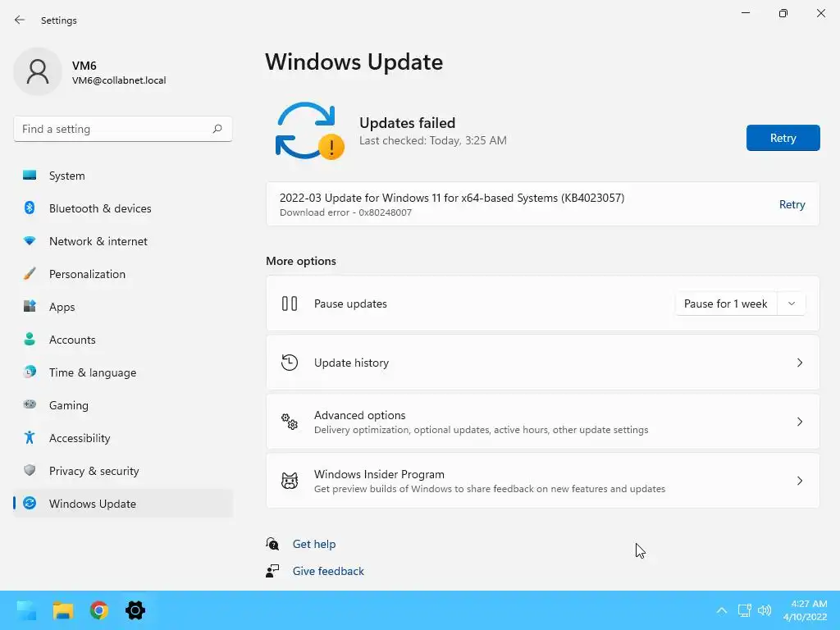Click the VM6@collabnet.local account email
Screen dimensions: 840x630
(119, 80)
